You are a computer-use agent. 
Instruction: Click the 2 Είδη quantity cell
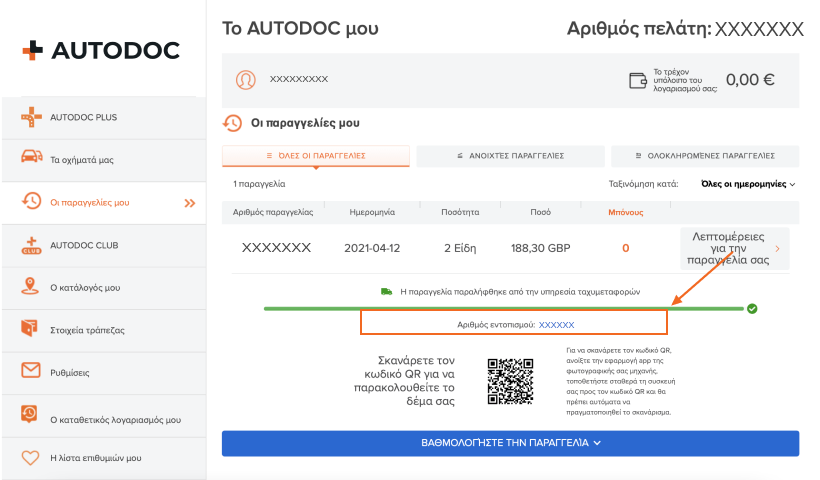(x=460, y=248)
